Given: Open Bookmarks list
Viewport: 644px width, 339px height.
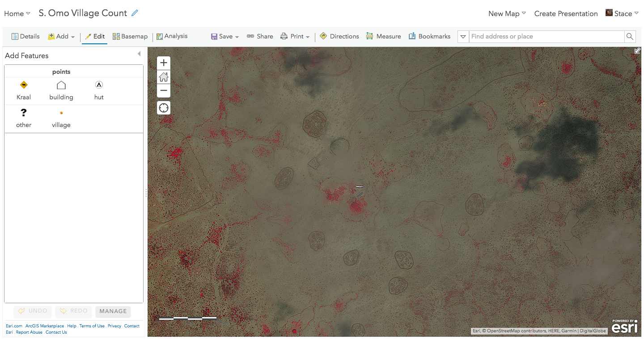Looking at the screenshot, I should pyautogui.click(x=429, y=36).
